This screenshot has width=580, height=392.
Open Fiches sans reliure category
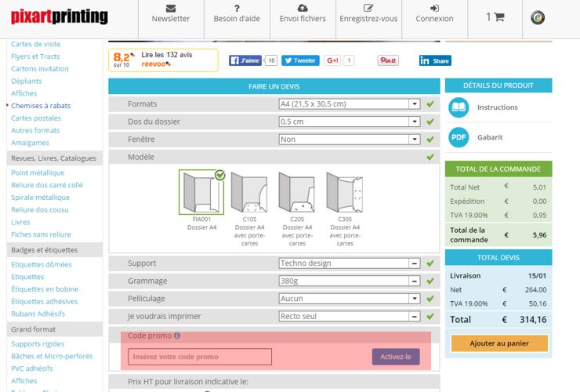41,234
